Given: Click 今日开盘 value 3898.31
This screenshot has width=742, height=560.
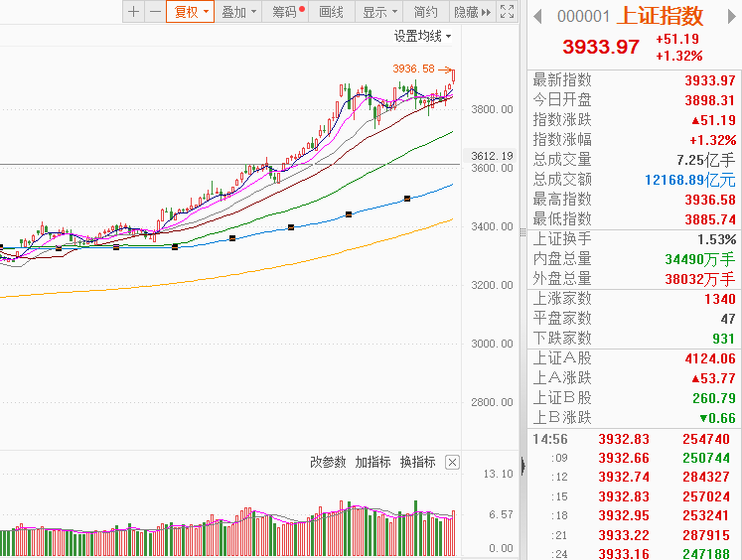Looking at the screenshot, I should click(x=710, y=100).
